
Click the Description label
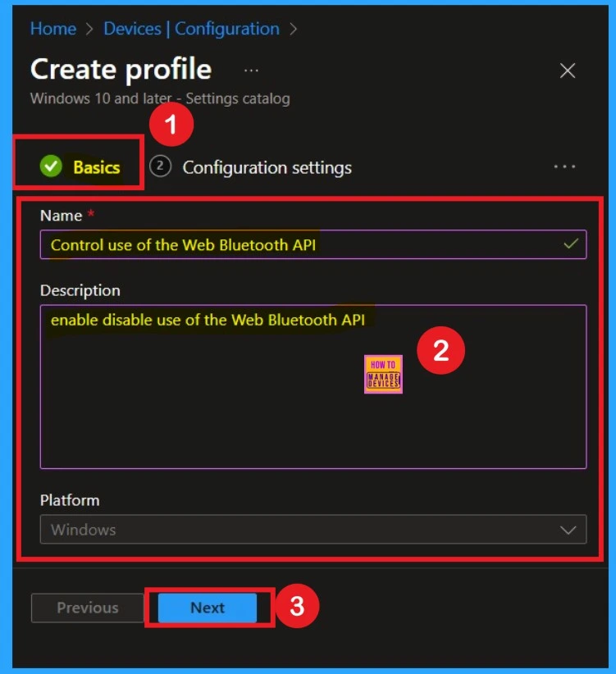[x=80, y=290]
